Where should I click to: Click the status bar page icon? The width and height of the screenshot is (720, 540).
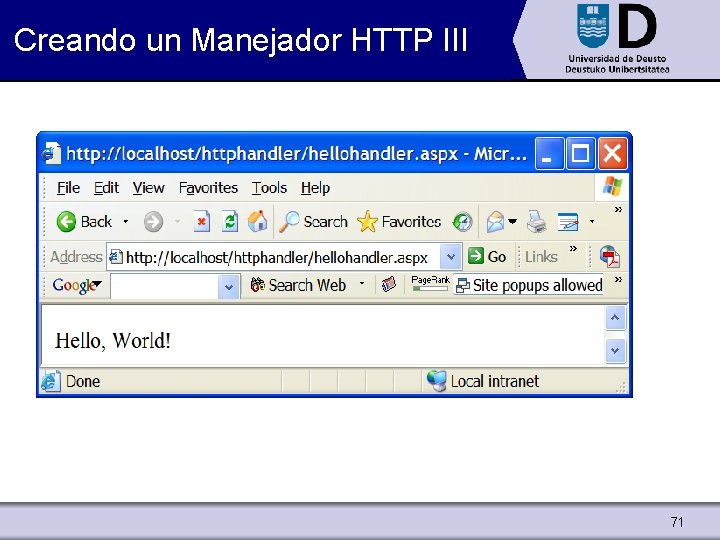pos(51,381)
